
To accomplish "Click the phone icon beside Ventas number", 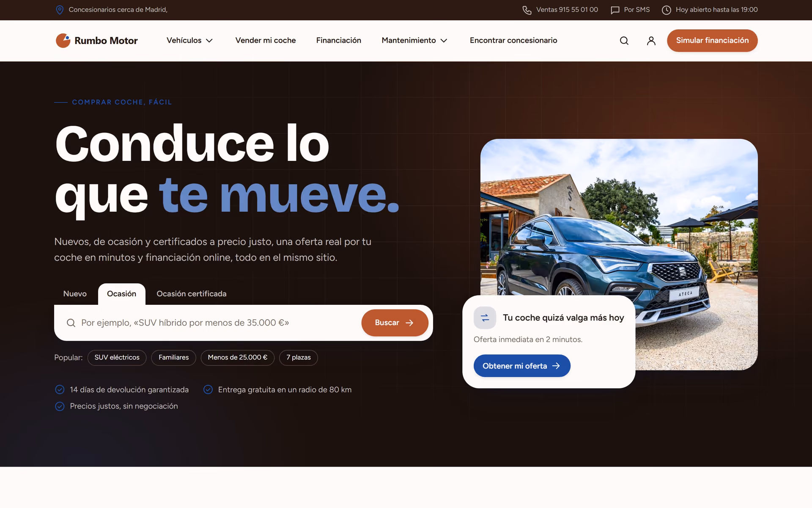I will coord(527,10).
